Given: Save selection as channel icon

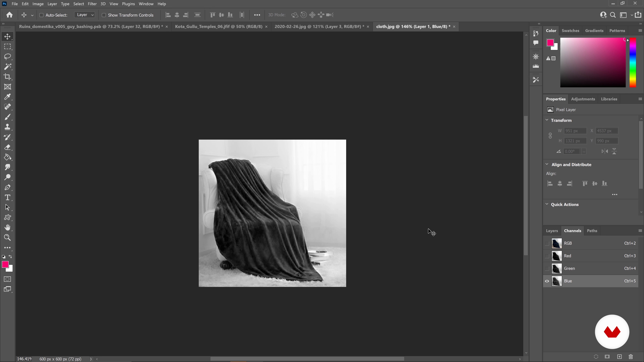Looking at the screenshot, I should (607, 356).
